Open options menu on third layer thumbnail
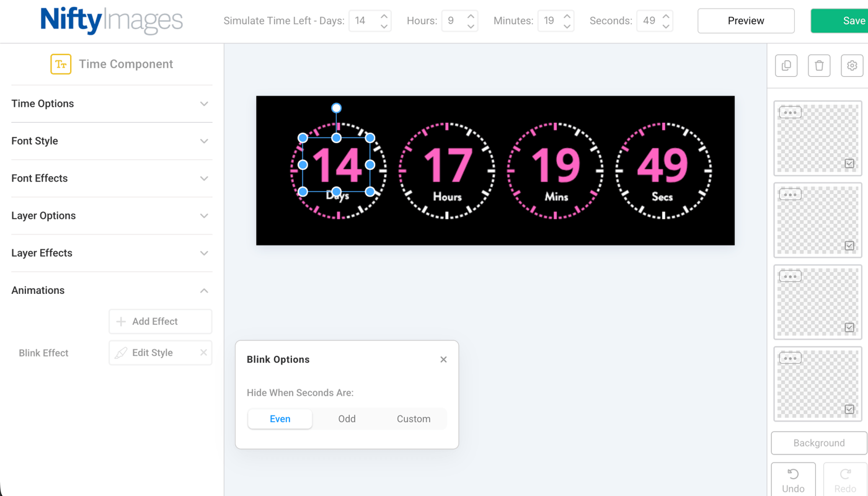868x496 pixels. (790, 277)
